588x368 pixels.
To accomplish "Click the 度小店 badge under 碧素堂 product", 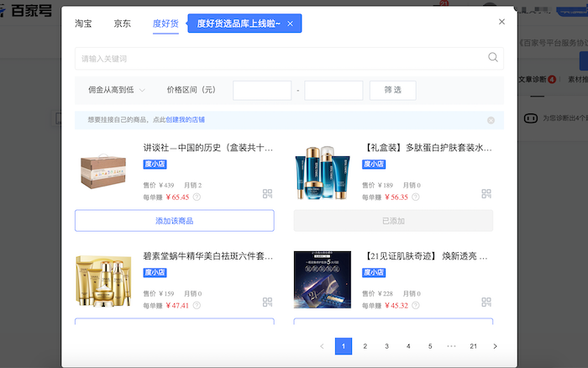I will [155, 273].
